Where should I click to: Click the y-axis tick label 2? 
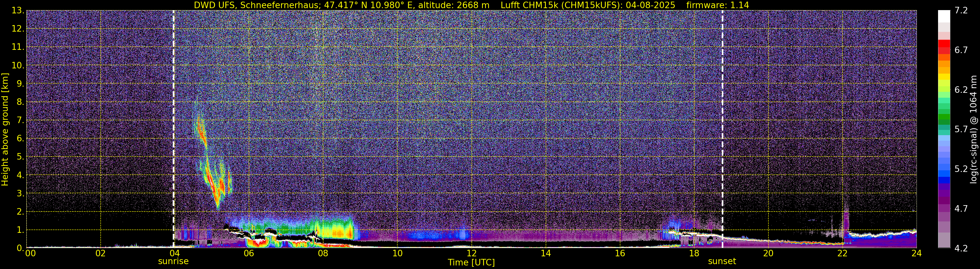coord(20,212)
